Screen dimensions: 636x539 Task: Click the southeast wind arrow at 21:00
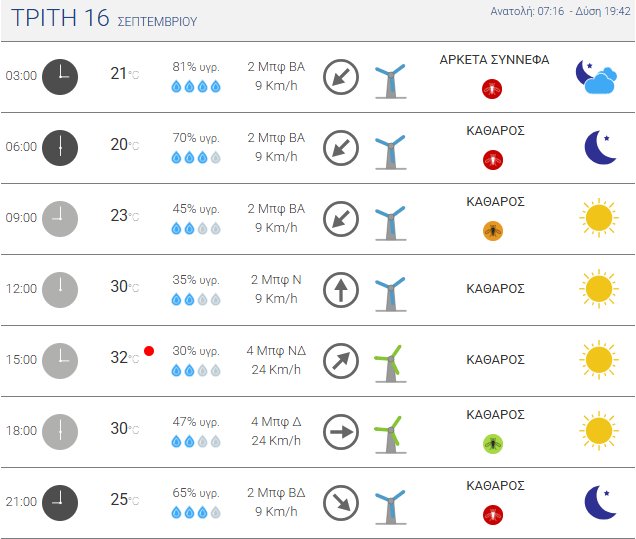coord(341,503)
